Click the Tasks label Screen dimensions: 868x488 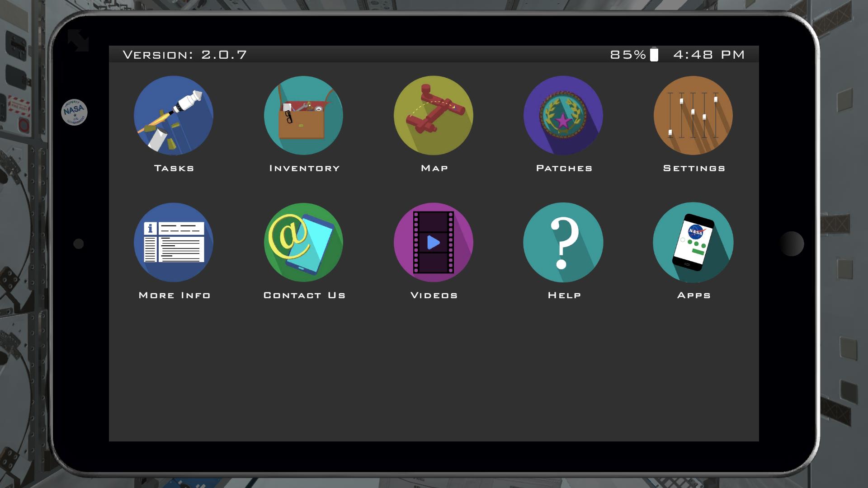point(174,168)
